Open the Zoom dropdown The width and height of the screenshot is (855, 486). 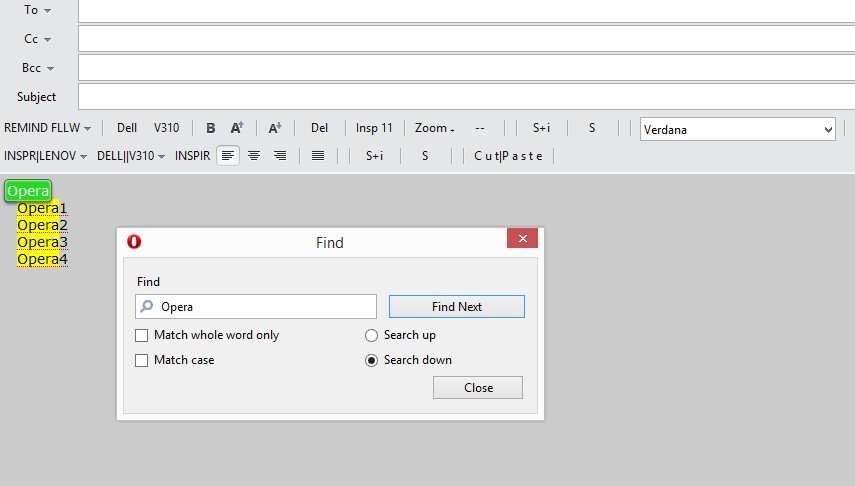tap(435, 128)
